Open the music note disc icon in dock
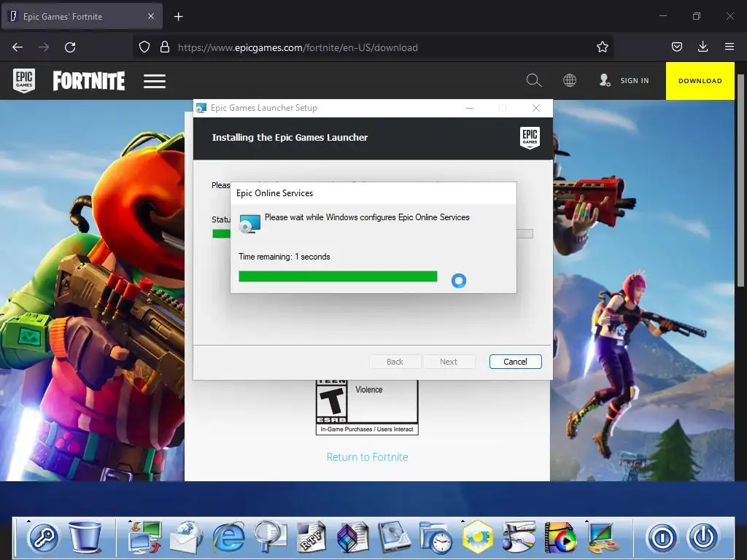The width and height of the screenshot is (747, 560). (519, 537)
